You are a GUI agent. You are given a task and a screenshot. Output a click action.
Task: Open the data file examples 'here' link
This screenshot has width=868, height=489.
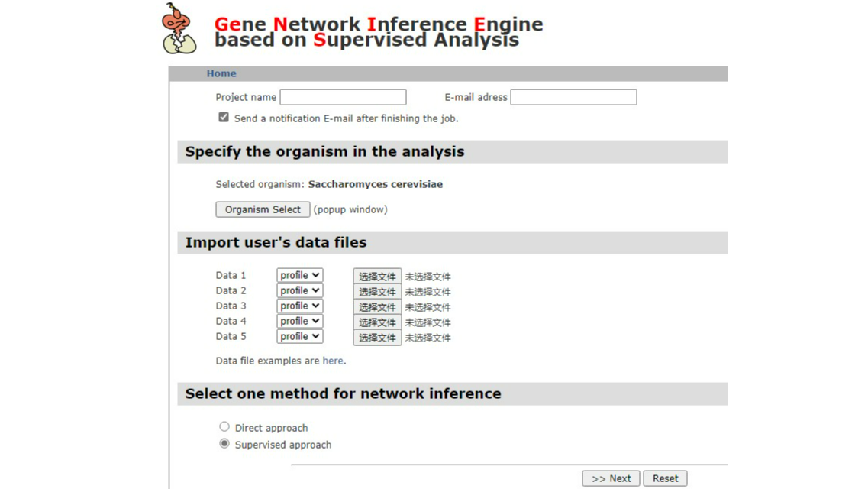point(333,361)
